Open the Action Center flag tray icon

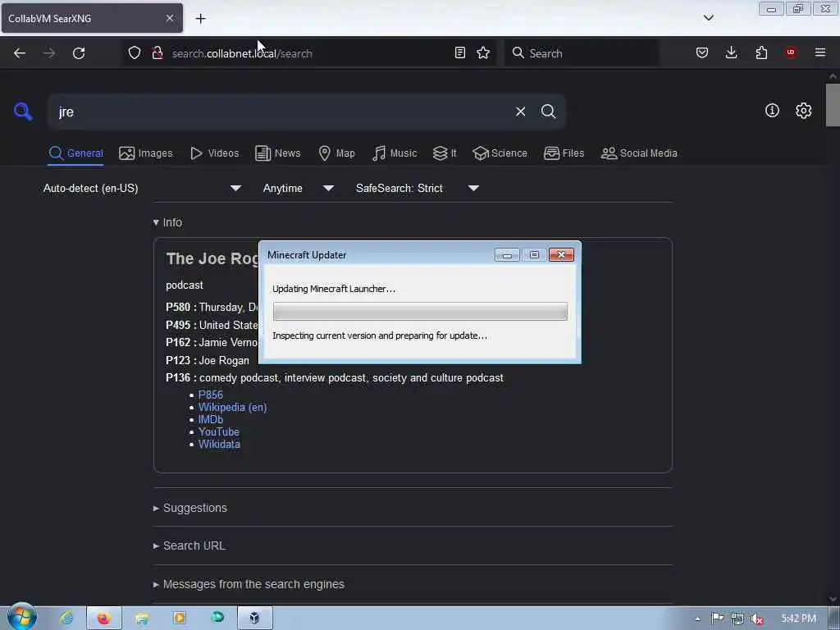[x=717, y=619]
